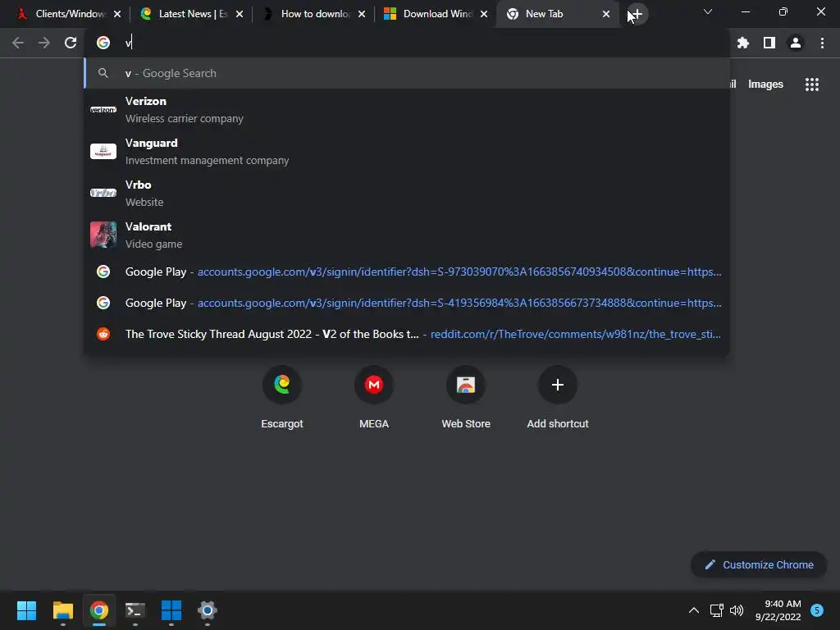Close the Latest News tab
This screenshot has height=630, width=840.
[x=240, y=14]
